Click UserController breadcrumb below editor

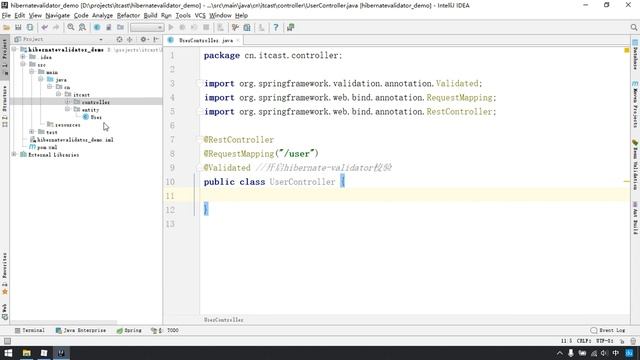224,320
